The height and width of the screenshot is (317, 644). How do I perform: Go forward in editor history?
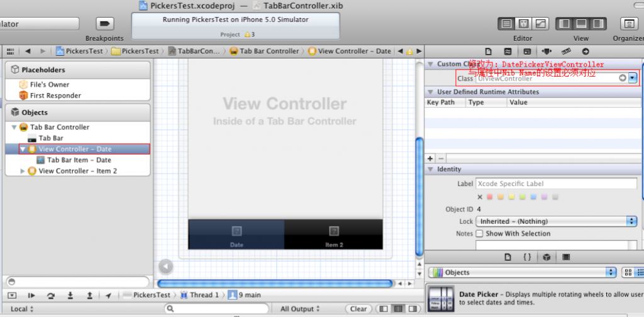(43, 52)
